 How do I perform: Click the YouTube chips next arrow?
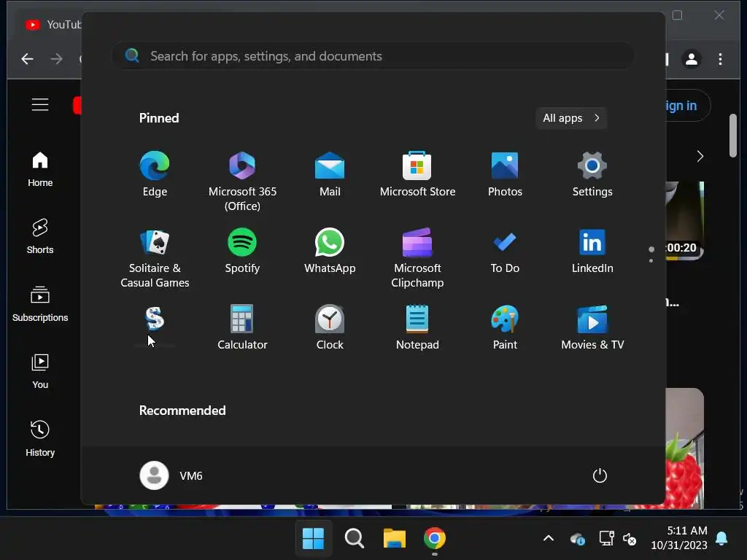pyautogui.click(x=700, y=156)
